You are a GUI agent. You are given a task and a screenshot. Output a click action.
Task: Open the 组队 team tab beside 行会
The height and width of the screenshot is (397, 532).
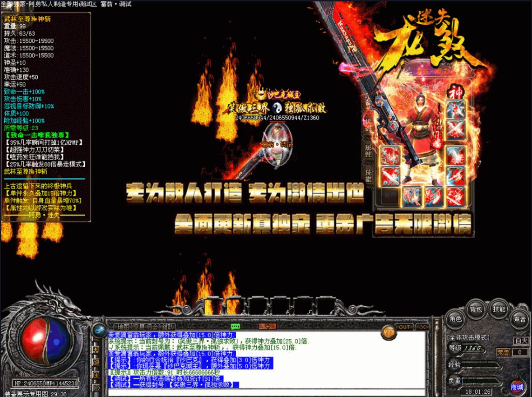tap(168, 327)
